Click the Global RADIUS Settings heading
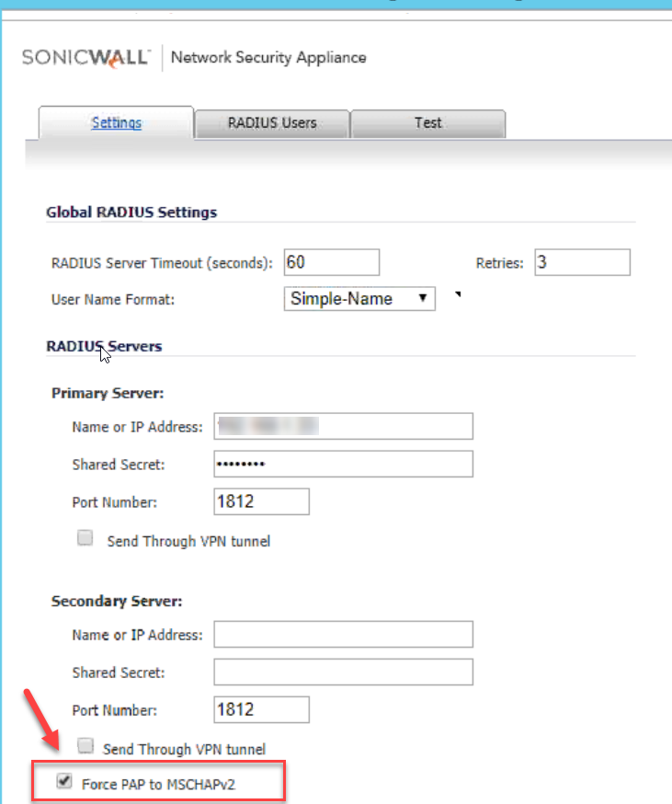This screenshot has width=672, height=804. (131, 212)
